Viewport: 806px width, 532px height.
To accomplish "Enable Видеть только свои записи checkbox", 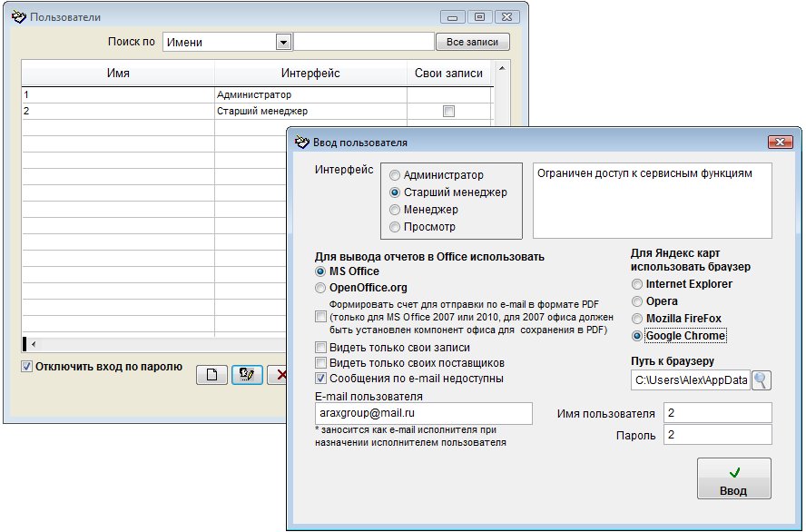I will tap(320, 348).
